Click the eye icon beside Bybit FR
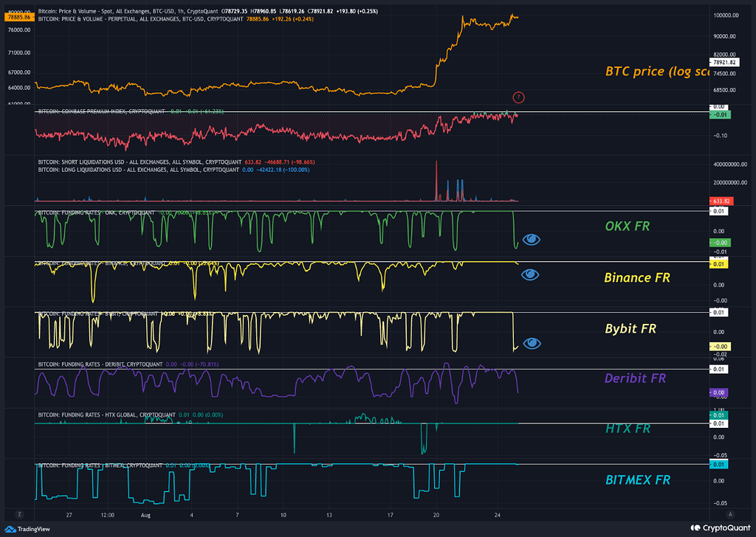The width and height of the screenshot is (756, 537). [532, 343]
